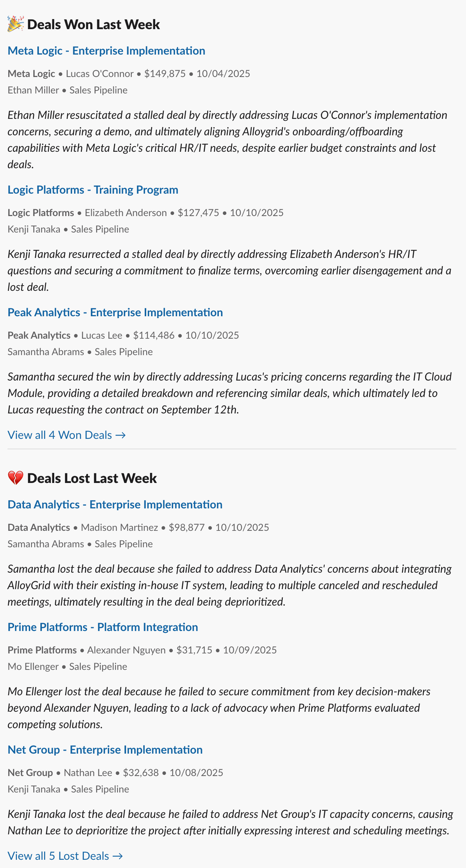Open the Prime Platforms - Platform Integration deal

(x=103, y=627)
